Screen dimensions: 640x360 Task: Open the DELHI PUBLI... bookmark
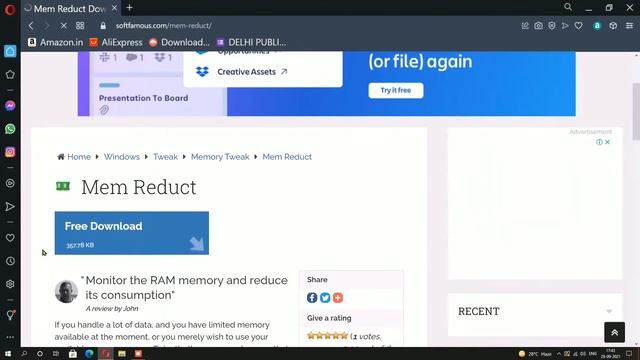tap(251, 42)
